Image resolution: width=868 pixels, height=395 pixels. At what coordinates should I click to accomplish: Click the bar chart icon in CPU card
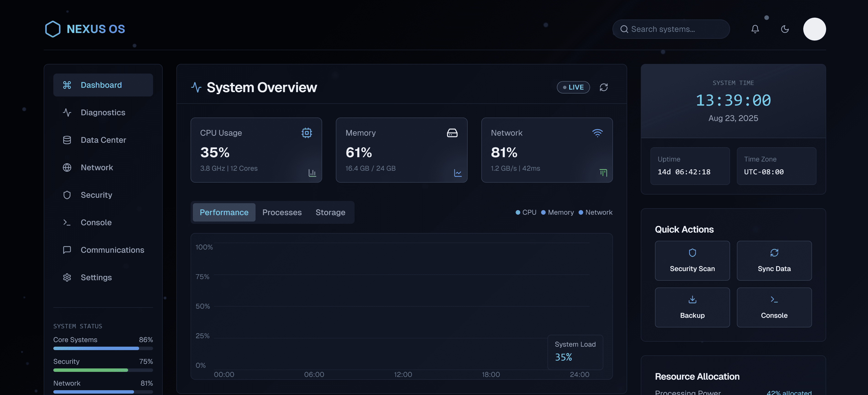coord(312,173)
